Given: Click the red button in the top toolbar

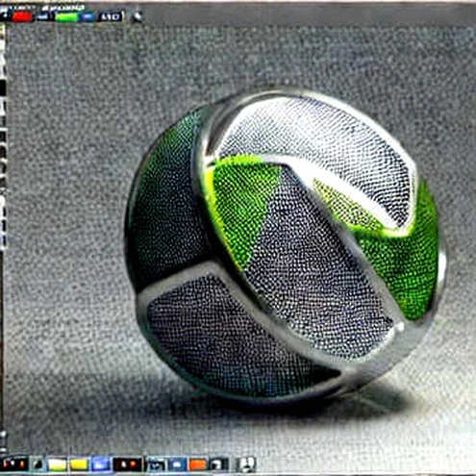Looking at the screenshot, I should (22, 16).
